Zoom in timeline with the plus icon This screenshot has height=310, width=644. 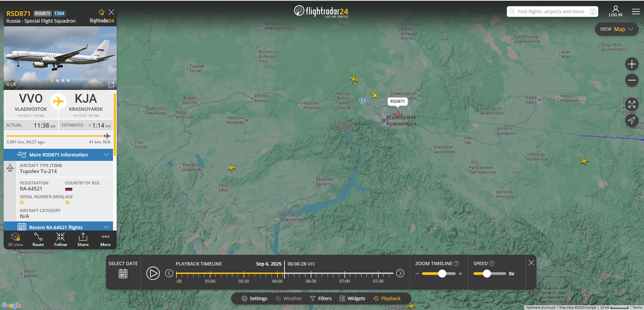click(460, 274)
